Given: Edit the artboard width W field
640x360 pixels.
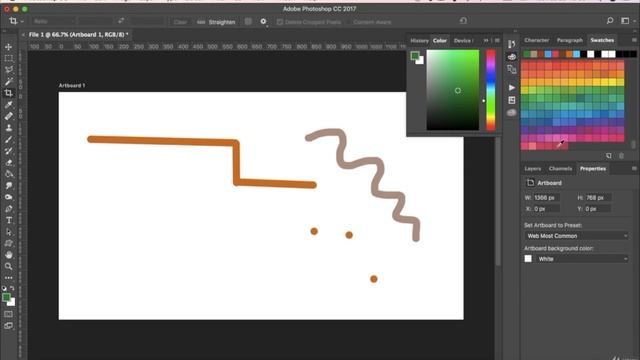Looking at the screenshot, I should 547,198.
